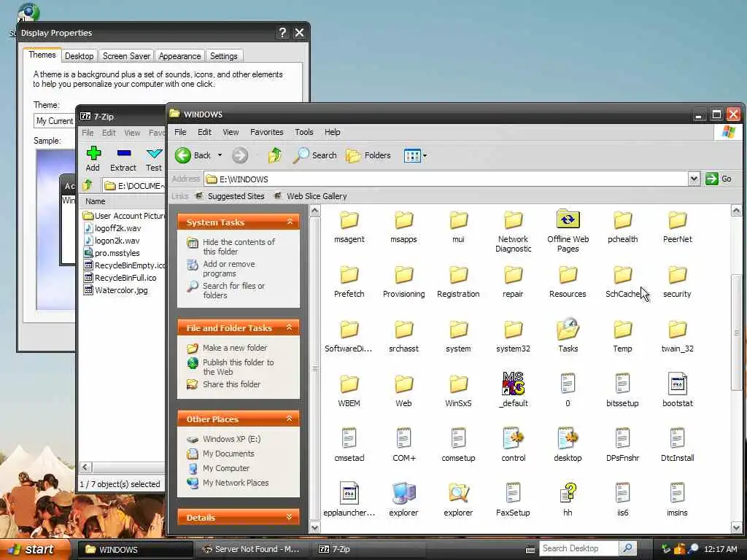
Task: Click the Start button
Action: (x=34, y=550)
